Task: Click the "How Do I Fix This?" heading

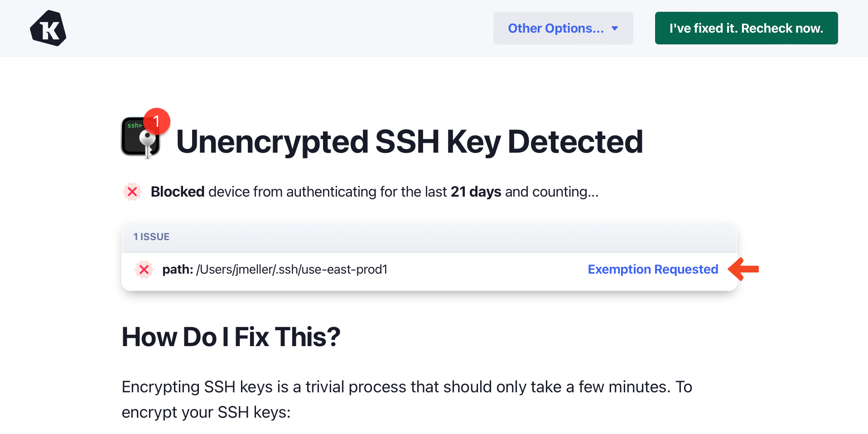Action: (231, 337)
